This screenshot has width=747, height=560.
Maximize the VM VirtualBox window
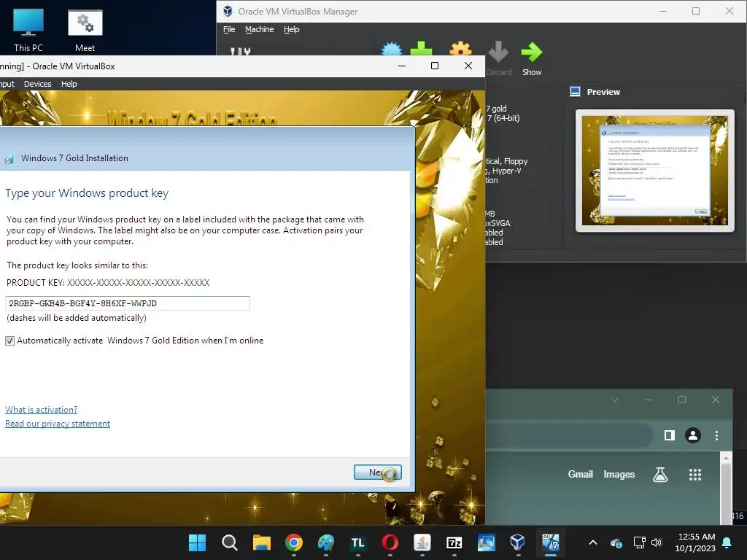point(435,66)
